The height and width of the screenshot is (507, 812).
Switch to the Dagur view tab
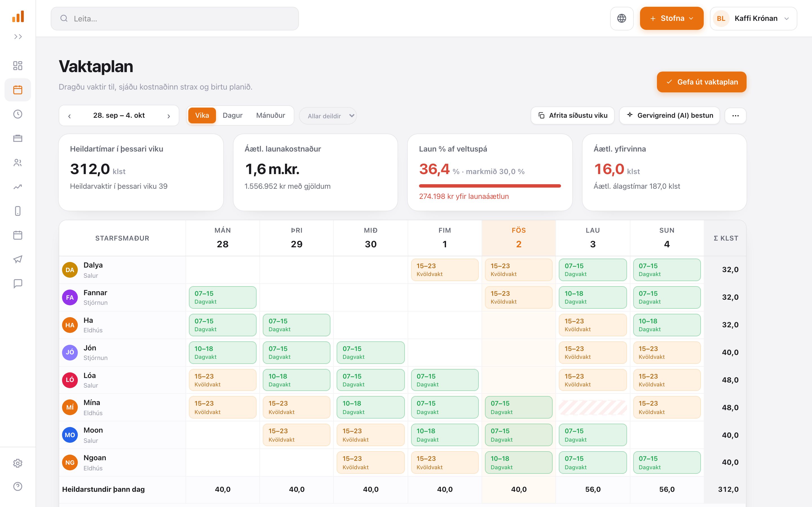pos(233,115)
